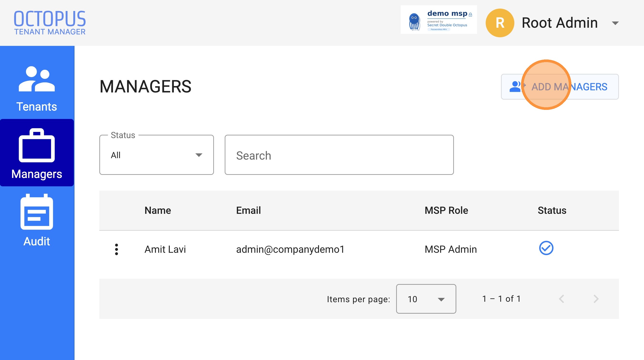Click the active status checkmark for Amit Lavi
This screenshot has height=360, width=644.
[x=546, y=248]
